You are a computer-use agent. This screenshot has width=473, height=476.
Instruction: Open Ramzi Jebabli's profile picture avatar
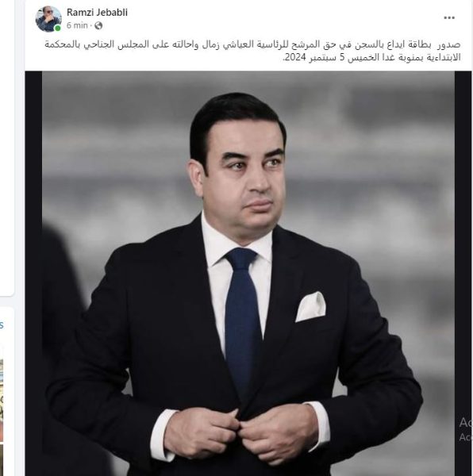[x=48, y=19]
